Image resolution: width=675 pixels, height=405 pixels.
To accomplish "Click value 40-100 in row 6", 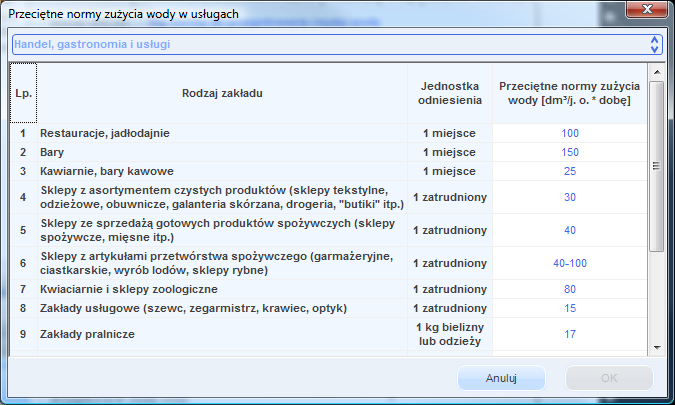I will coord(570,263).
